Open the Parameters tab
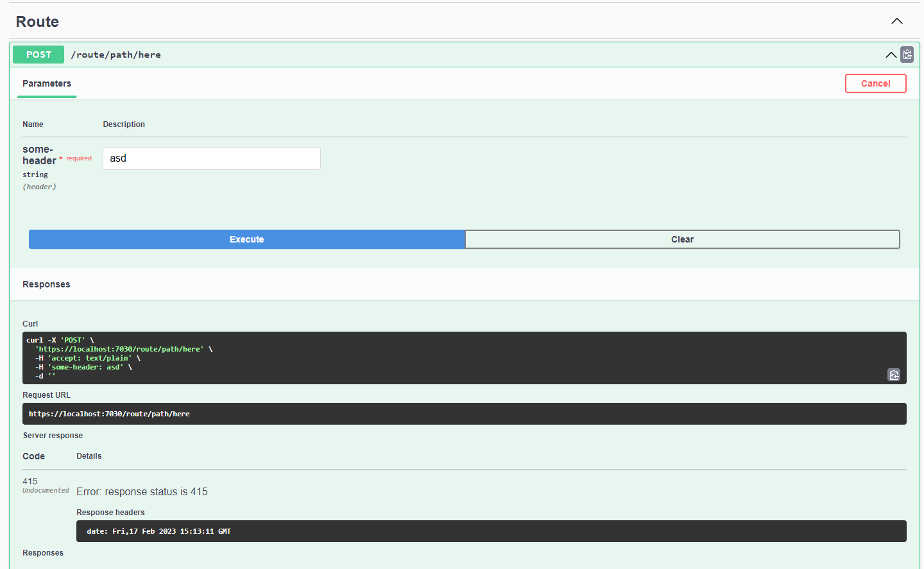Image resolution: width=924 pixels, height=569 pixels. point(47,84)
